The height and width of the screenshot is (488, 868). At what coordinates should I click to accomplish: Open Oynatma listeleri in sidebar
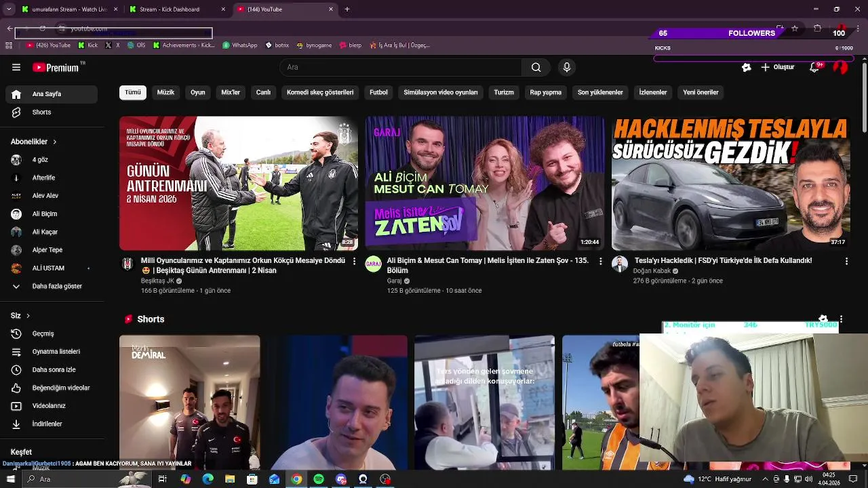[52, 352]
